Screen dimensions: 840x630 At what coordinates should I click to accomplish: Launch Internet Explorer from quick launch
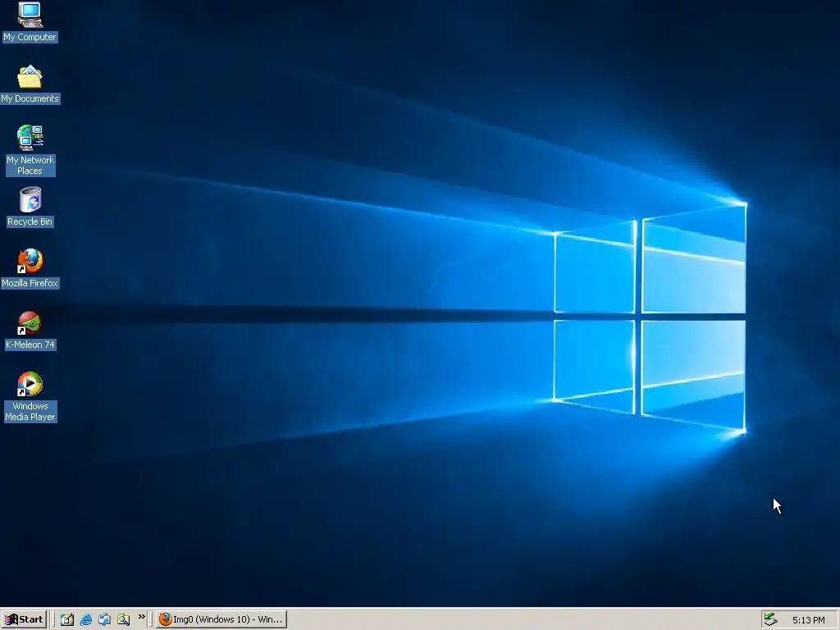(85, 619)
